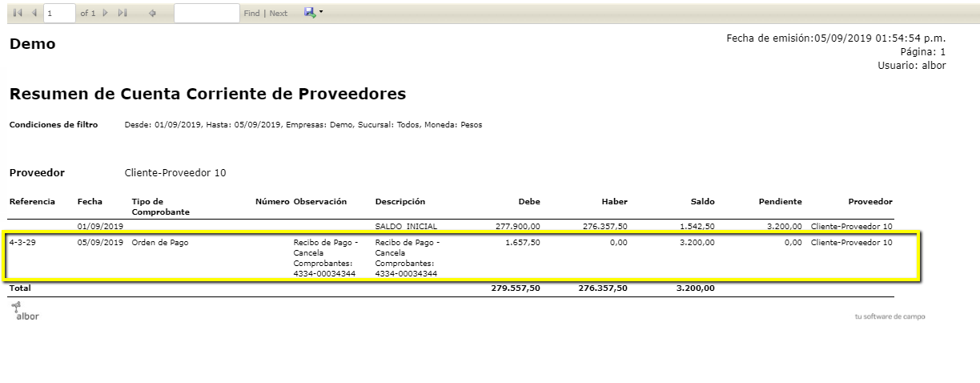The image size is (980, 383).
Task: Click the Referencia column header
Action: pyautogui.click(x=32, y=201)
